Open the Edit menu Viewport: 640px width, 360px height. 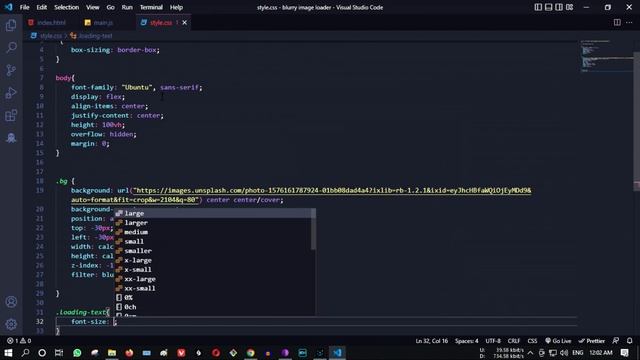(x=42, y=7)
